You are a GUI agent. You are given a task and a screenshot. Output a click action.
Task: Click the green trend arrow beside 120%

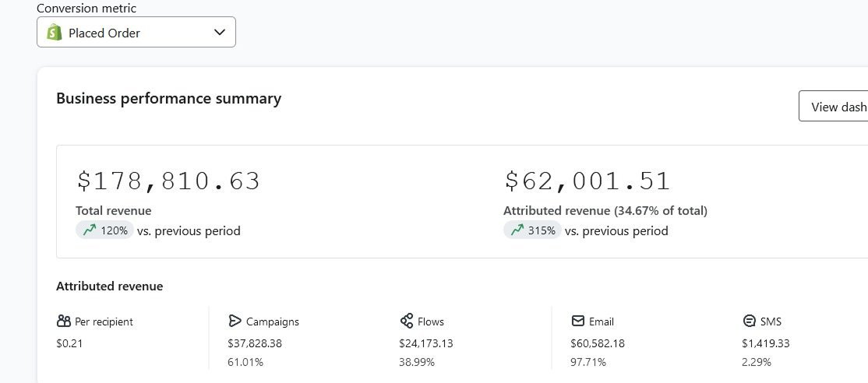click(x=89, y=230)
